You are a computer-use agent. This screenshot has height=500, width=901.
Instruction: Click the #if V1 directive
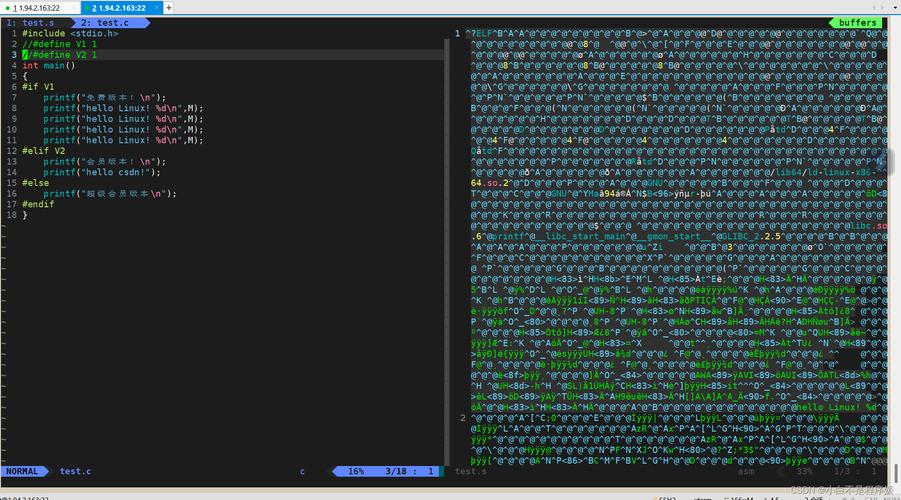38,87
